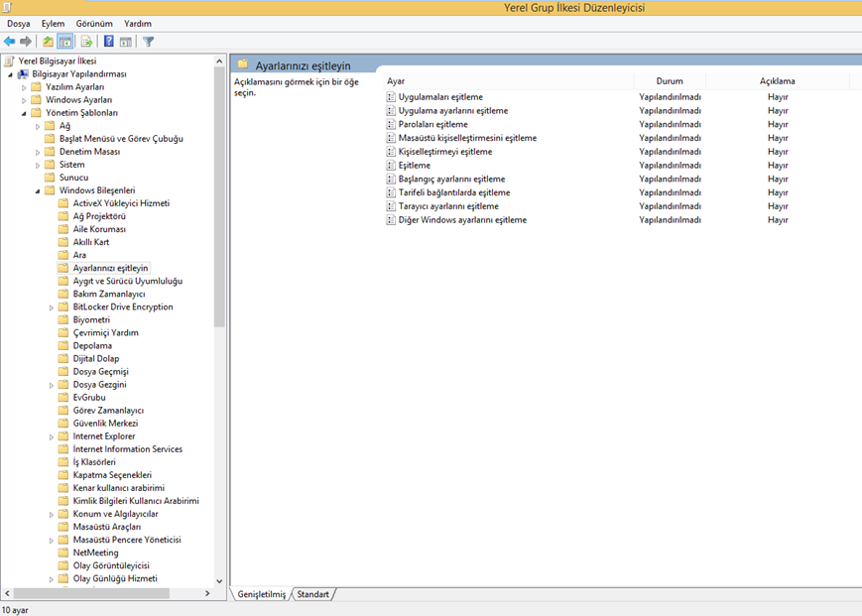Click the folder icon next to Kapatma Seçenekleri
Screen dimensions: 862x616
click(63, 475)
